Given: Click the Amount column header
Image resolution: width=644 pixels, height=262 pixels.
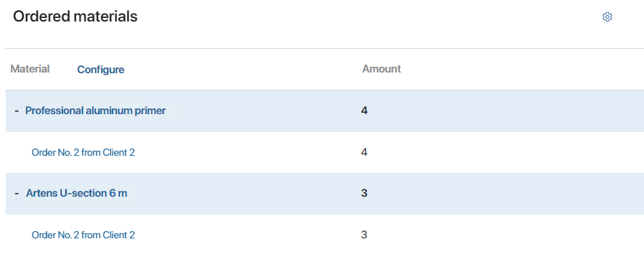Looking at the screenshot, I should pos(381,69).
